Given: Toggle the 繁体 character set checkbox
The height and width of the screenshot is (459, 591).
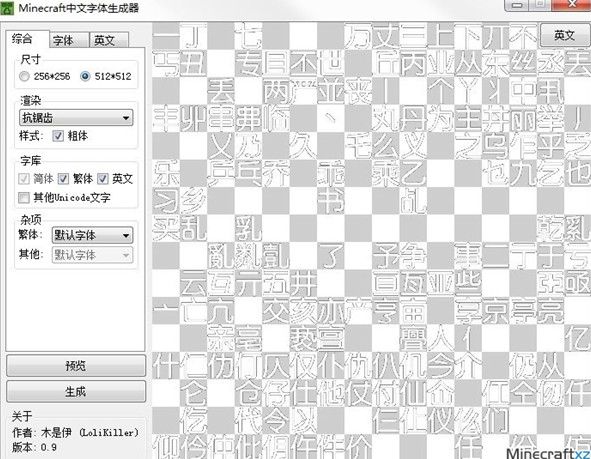Looking at the screenshot, I should click(63, 179).
